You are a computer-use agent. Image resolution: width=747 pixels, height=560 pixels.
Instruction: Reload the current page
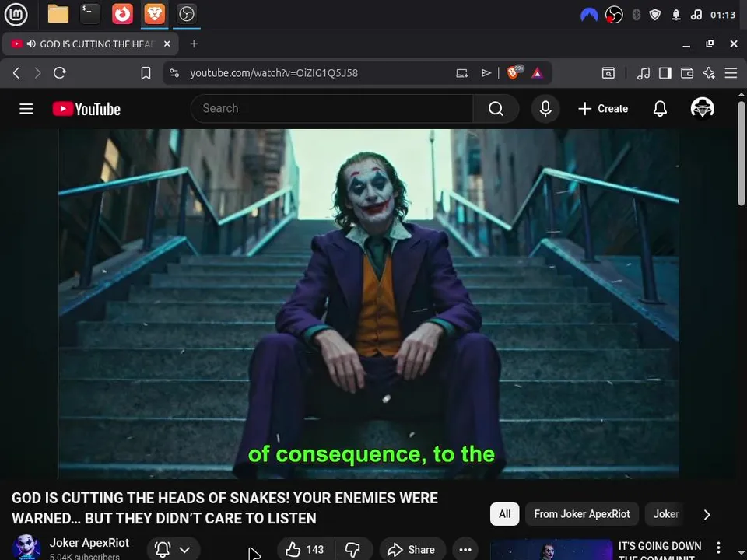point(60,73)
